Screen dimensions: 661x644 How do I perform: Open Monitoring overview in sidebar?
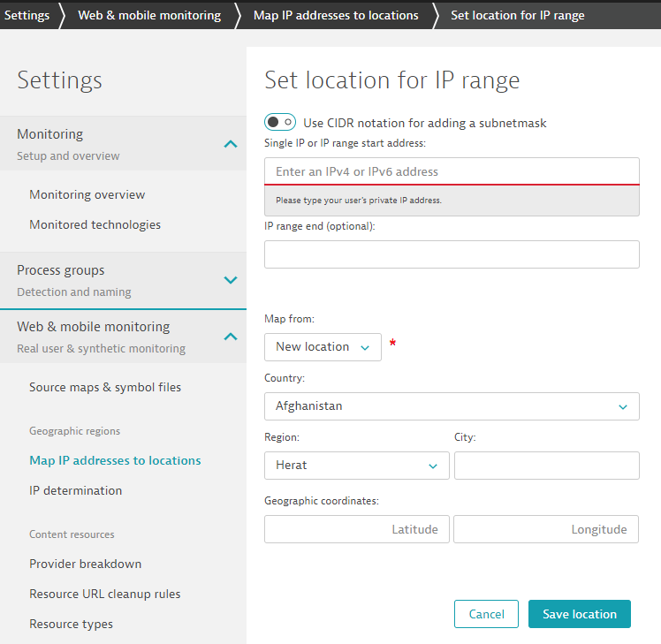(87, 194)
